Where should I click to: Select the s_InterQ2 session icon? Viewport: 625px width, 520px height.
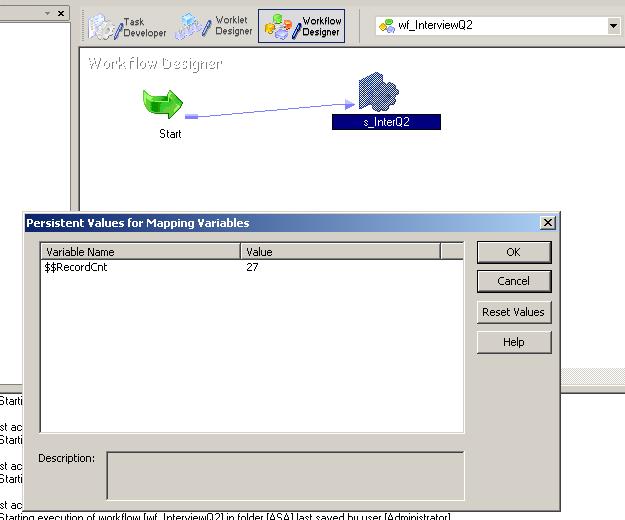378,92
